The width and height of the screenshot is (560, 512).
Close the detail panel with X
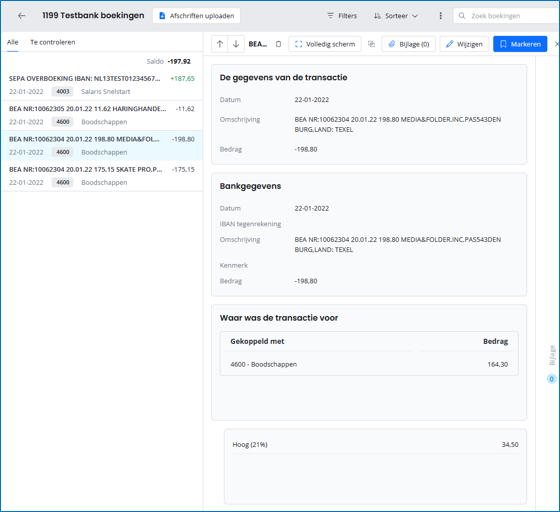(x=556, y=44)
